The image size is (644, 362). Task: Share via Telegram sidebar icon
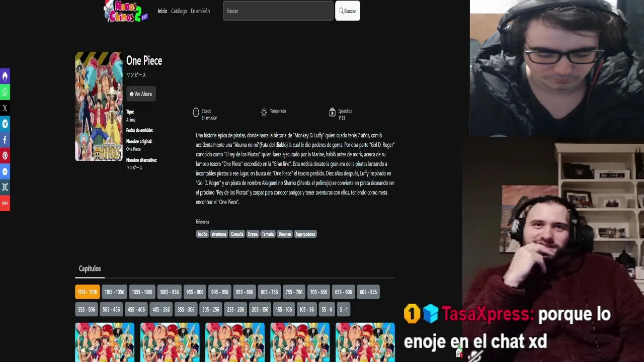coord(5,124)
